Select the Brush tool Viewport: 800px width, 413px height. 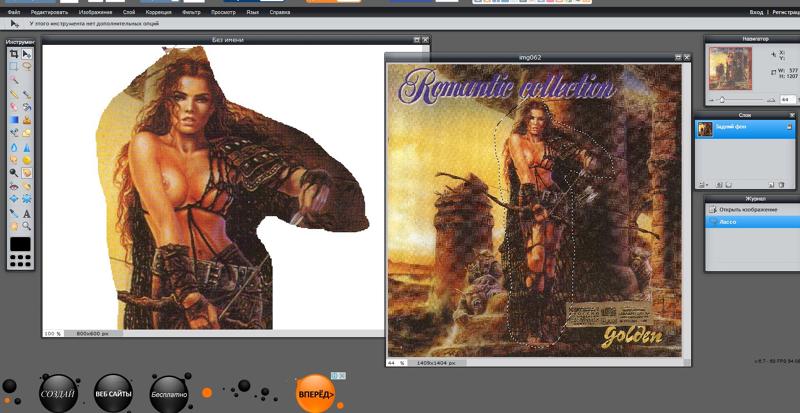pos(27,93)
